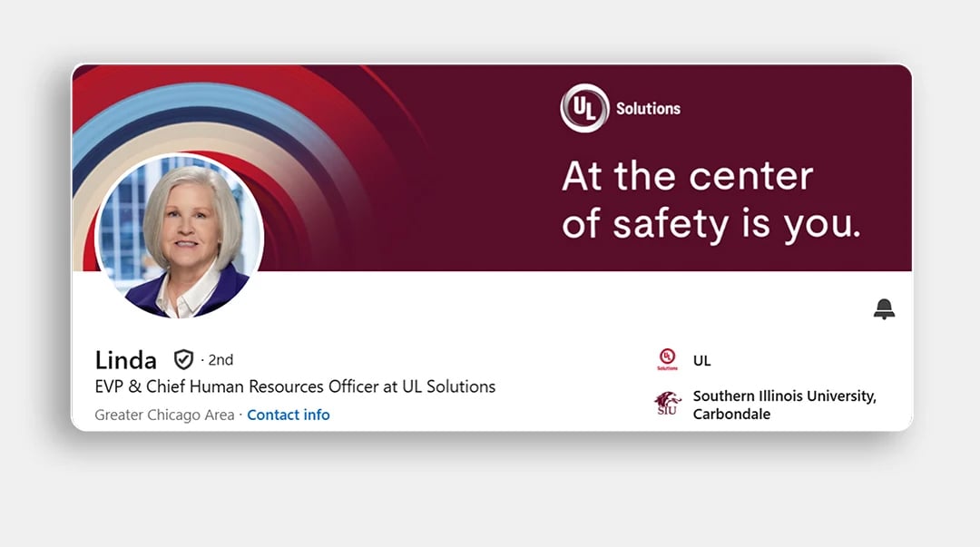Open Contact info
Viewport: 980px width, 547px height.
point(289,415)
